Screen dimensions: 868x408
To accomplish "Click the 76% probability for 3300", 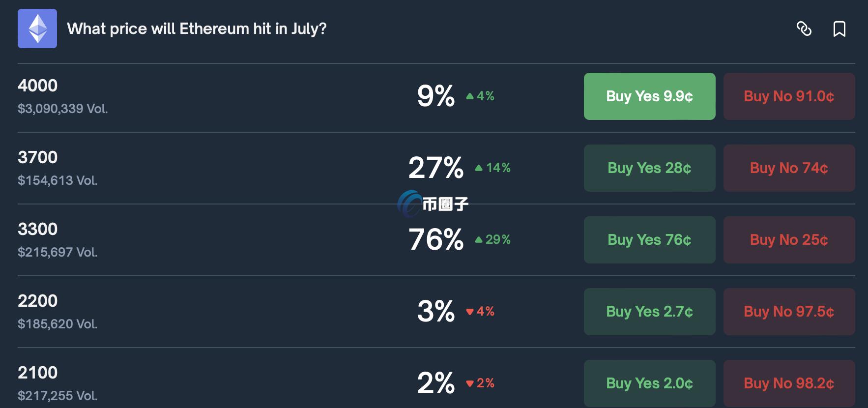I will (x=436, y=240).
